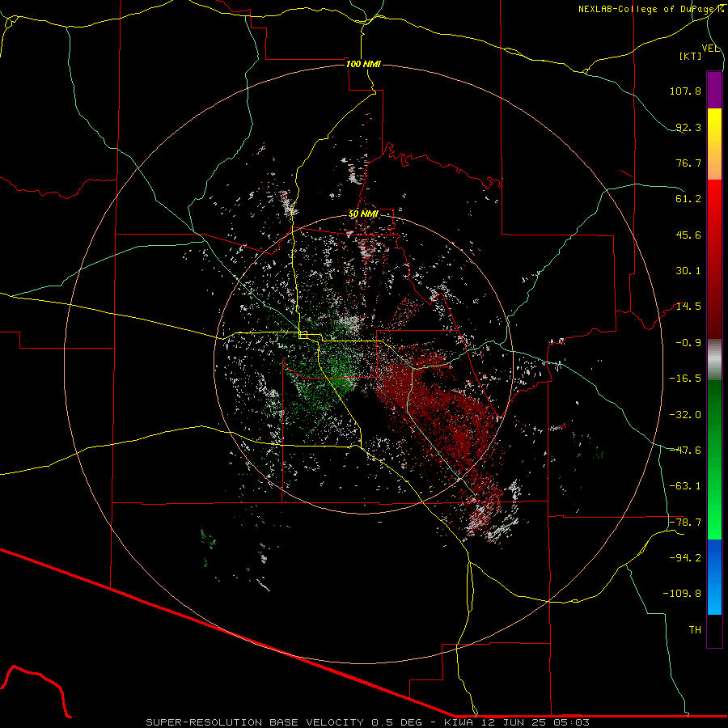Click the -0.9 value on the velocity scale
728x728 pixels.
pos(688,343)
